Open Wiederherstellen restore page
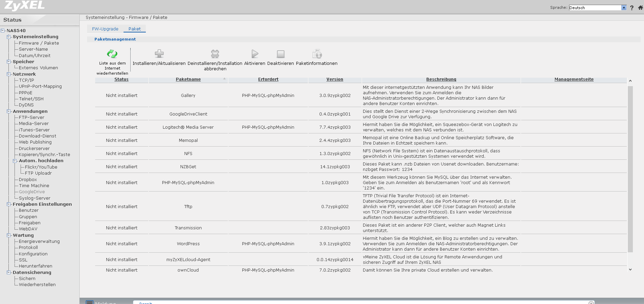This screenshot has height=304, width=644. pyautogui.click(x=37, y=284)
